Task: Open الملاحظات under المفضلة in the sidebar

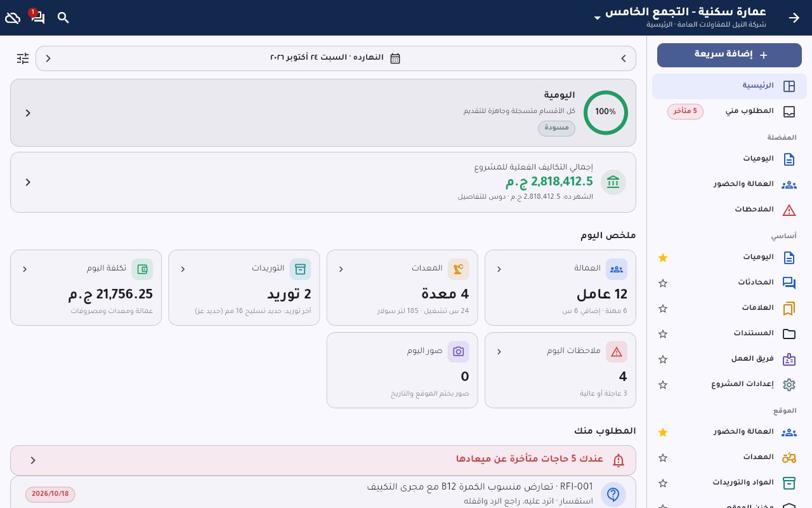Action: (730, 210)
